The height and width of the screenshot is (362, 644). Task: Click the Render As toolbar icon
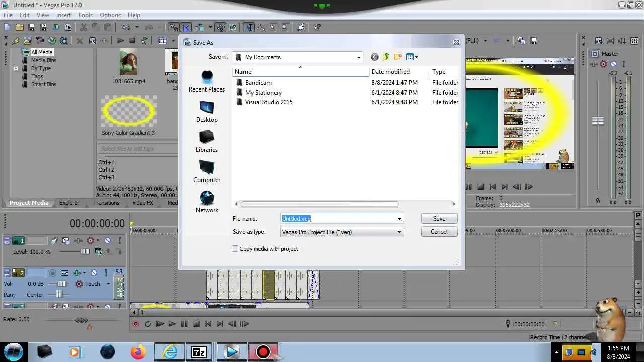click(56, 27)
